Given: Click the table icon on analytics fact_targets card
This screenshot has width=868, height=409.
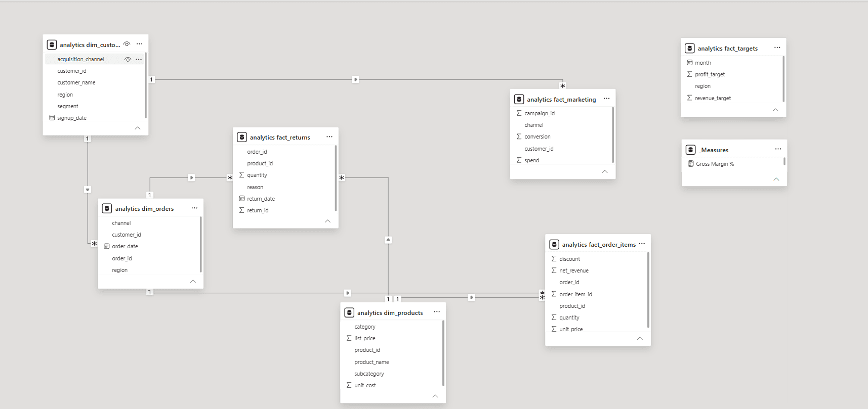Looking at the screenshot, I should [689, 48].
